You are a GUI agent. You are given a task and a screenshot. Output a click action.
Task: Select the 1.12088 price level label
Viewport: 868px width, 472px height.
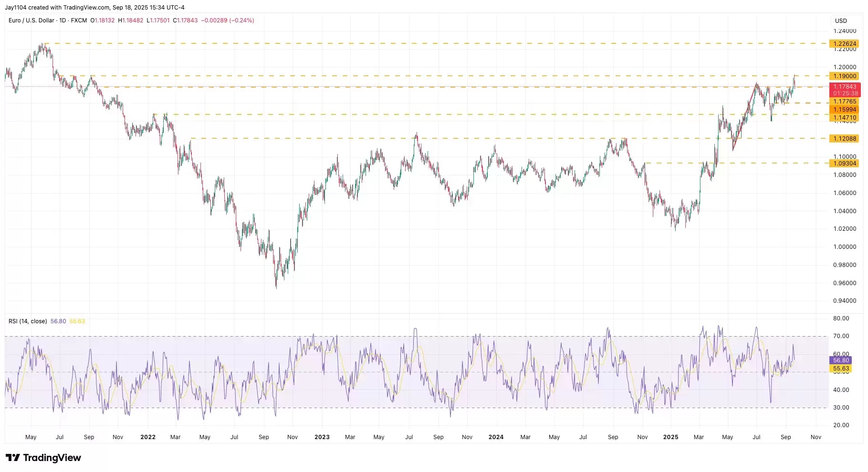(844, 139)
